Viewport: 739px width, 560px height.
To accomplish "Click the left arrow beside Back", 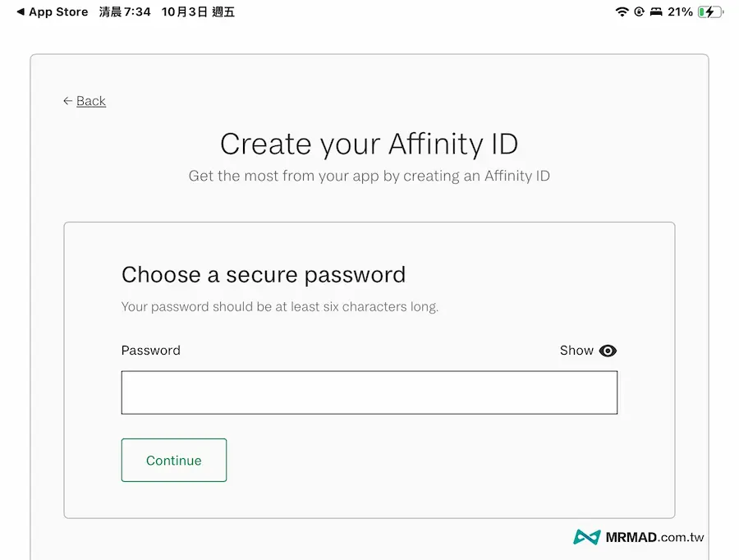I will (67, 100).
